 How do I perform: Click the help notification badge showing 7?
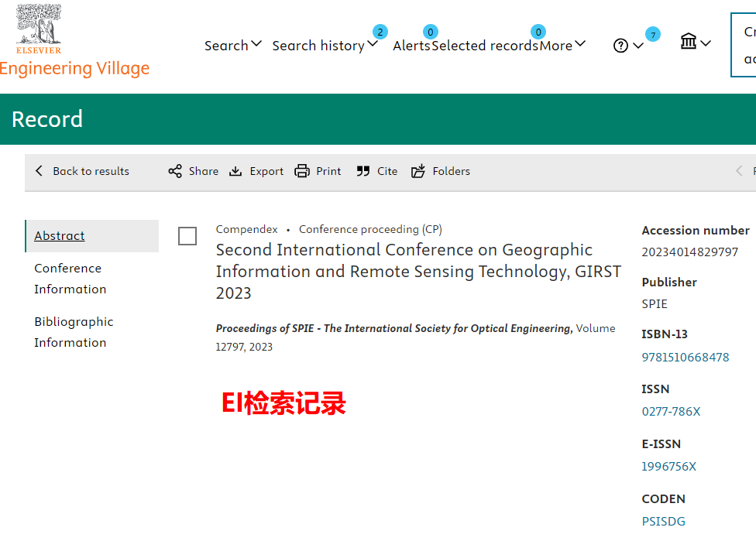coord(653,34)
